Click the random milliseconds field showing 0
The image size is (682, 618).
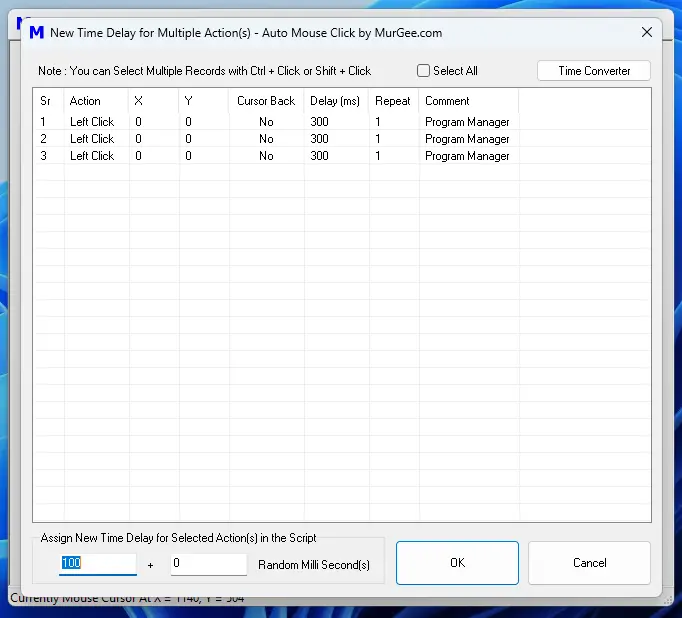pyautogui.click(x=209, y=564)
